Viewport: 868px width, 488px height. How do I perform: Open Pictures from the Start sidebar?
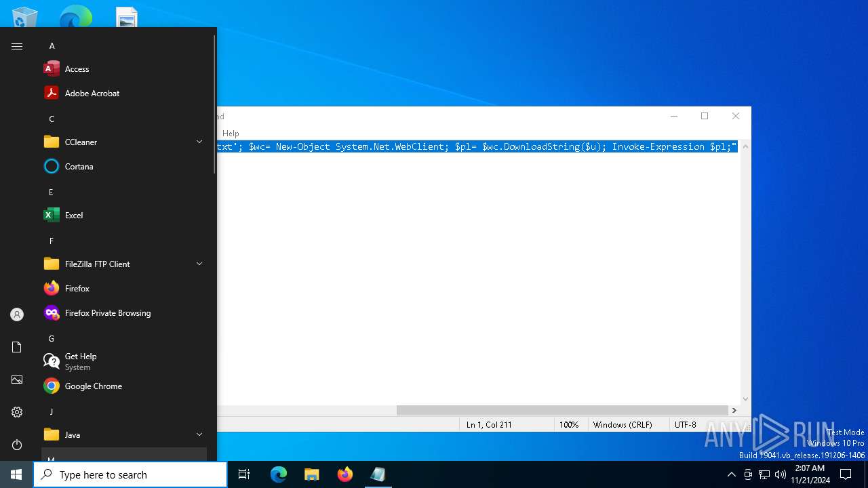17,380
